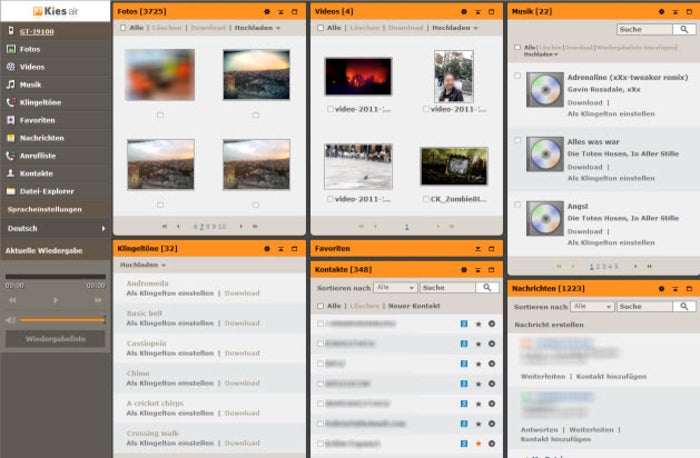Adjust the orange volume slider
Screen dimensions: 700x458
(x=62, y=320)
